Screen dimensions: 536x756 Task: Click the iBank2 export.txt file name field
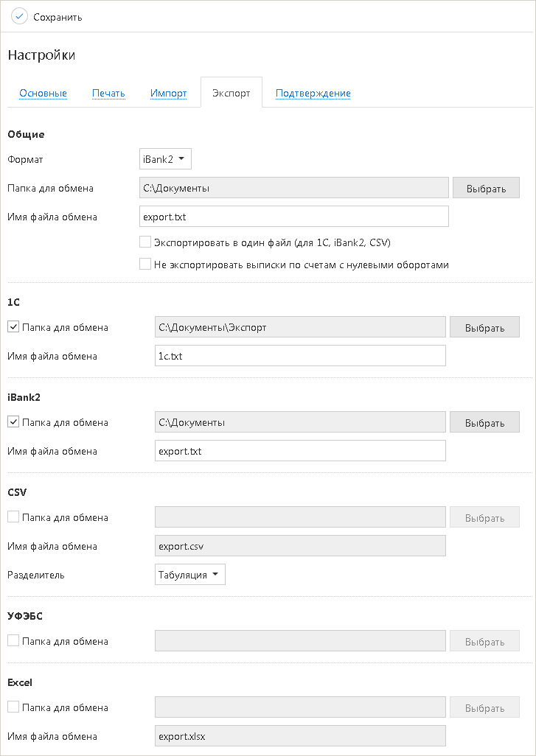[x=300, y=451]
